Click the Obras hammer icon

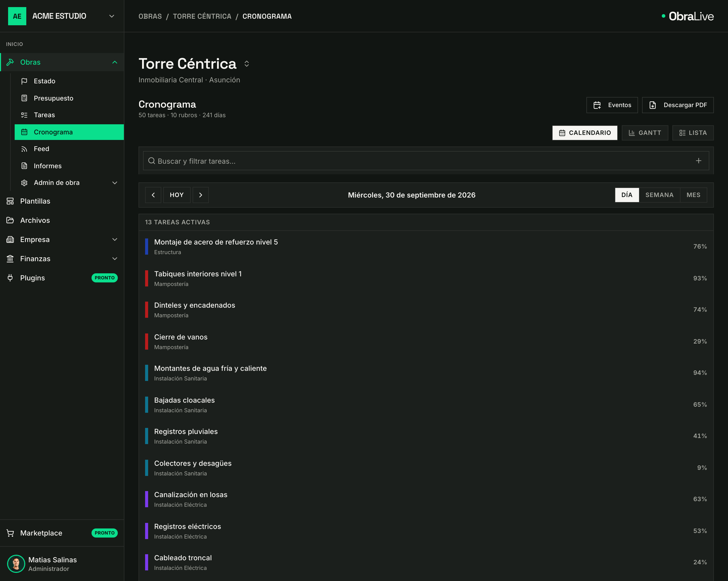coord(10,62)
